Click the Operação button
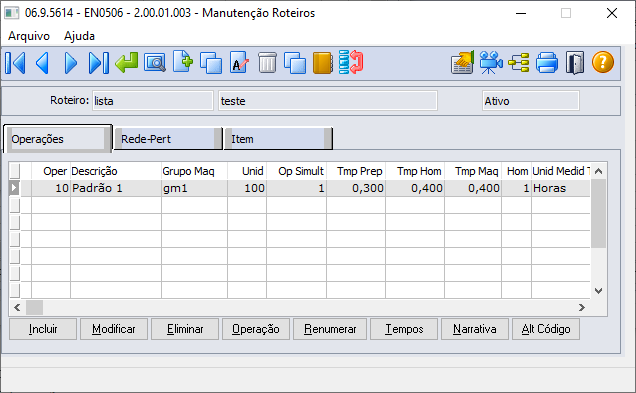The width and height of the screenshot is (636, 393). 256,329
